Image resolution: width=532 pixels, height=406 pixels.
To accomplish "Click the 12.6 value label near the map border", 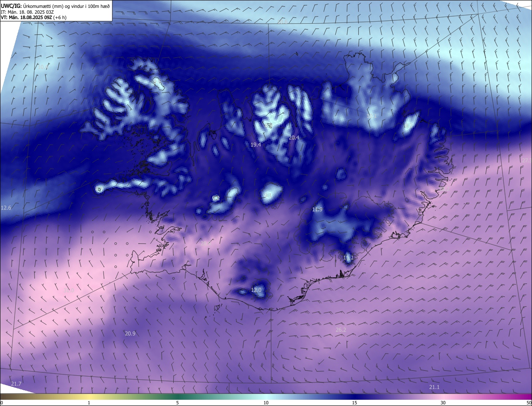I will coord(6,208).
